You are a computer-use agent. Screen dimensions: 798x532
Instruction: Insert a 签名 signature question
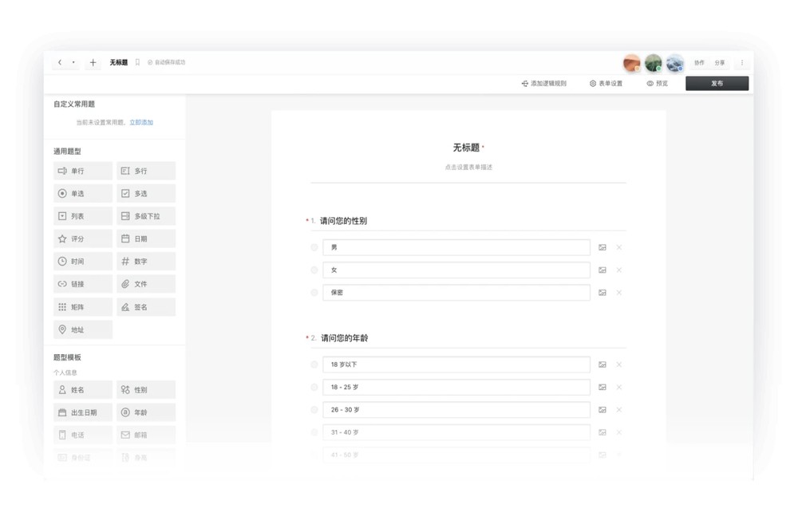tap(145, 307)
